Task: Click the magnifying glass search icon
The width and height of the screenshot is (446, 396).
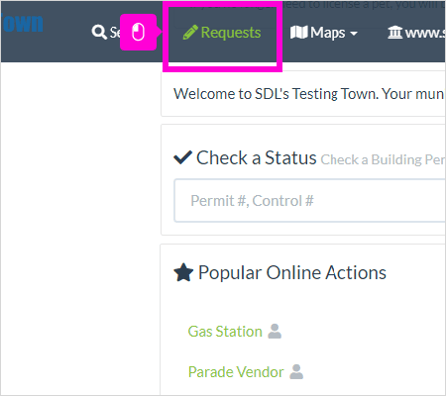Action: tap(99, 32)
